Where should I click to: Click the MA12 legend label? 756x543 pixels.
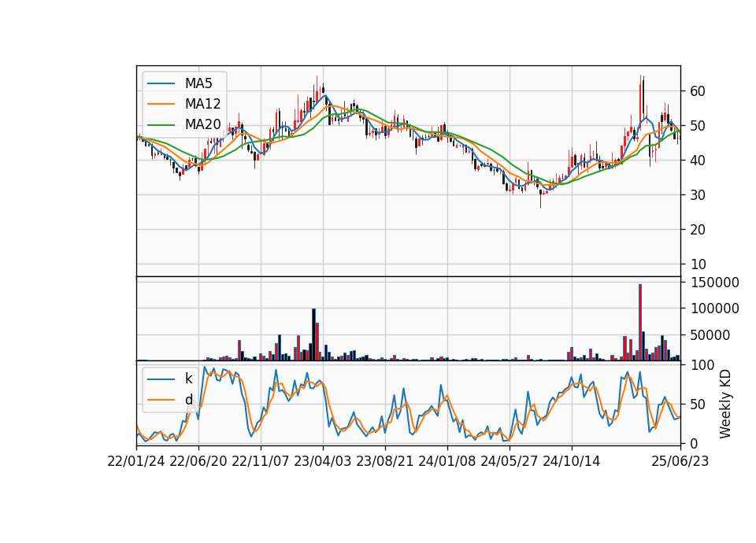202,104
